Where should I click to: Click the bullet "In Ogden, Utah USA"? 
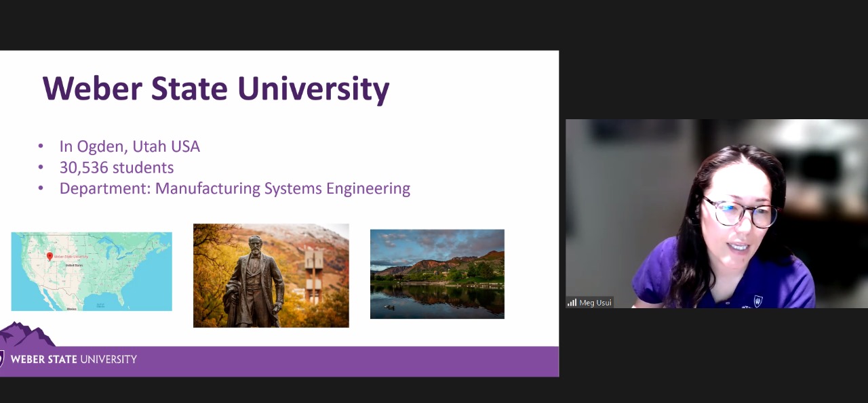coord(130,146)
